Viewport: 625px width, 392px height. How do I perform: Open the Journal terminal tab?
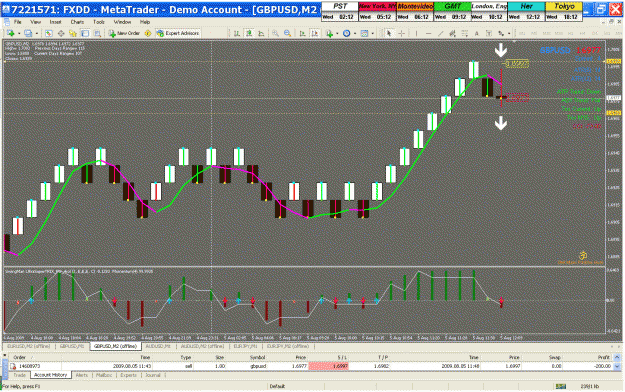pos(153,375)
